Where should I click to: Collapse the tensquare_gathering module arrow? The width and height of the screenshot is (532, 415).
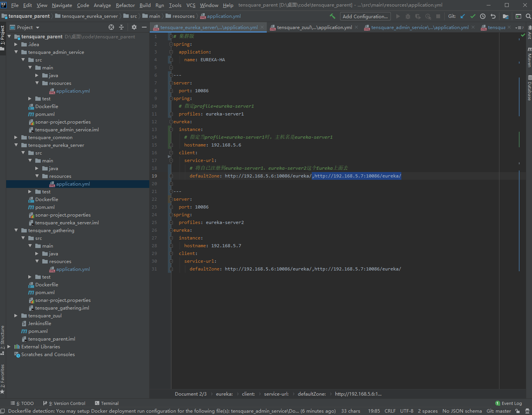point(16,230)
